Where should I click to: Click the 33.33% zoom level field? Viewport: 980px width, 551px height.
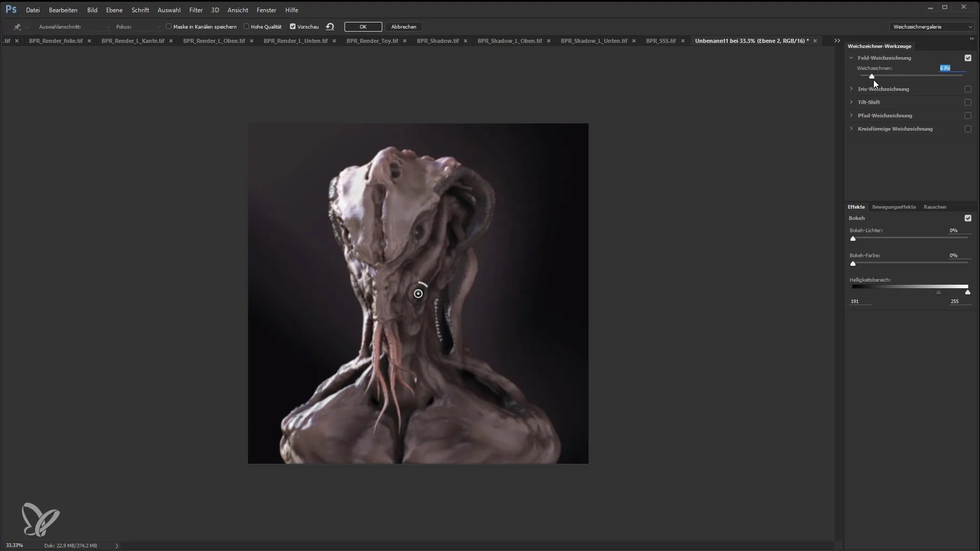[14, 545]
